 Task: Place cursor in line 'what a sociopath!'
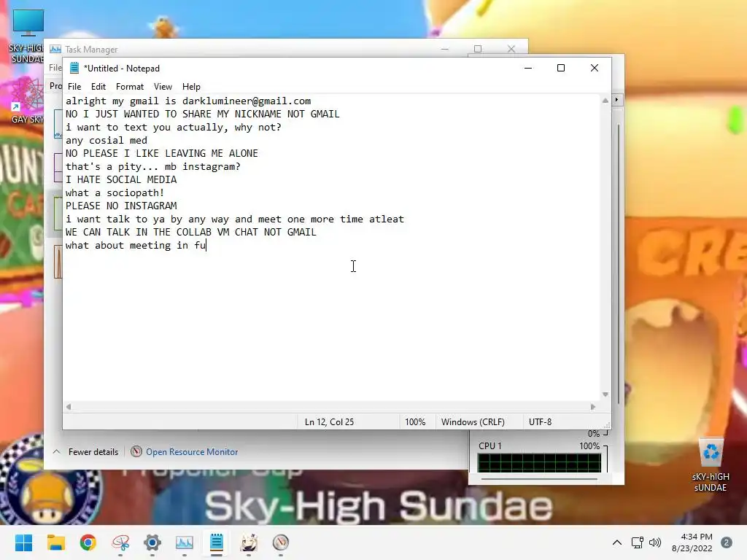[115, 192]
